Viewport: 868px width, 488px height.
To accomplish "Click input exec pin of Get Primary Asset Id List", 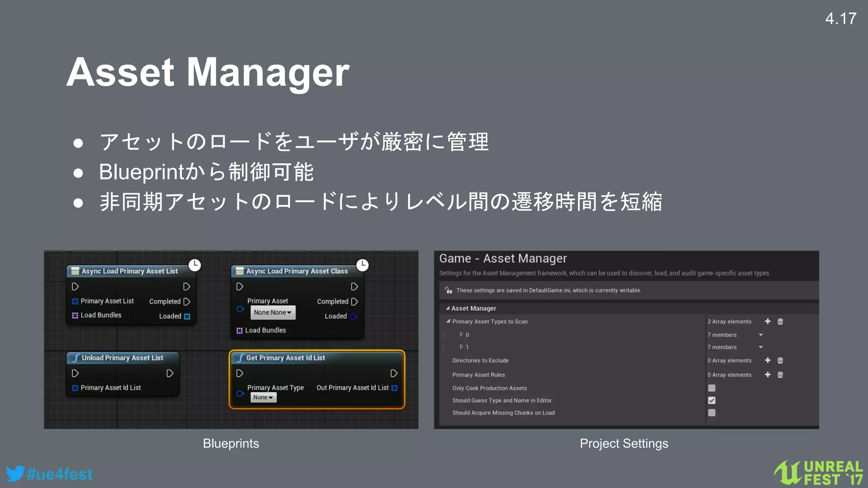I will 240,374.
